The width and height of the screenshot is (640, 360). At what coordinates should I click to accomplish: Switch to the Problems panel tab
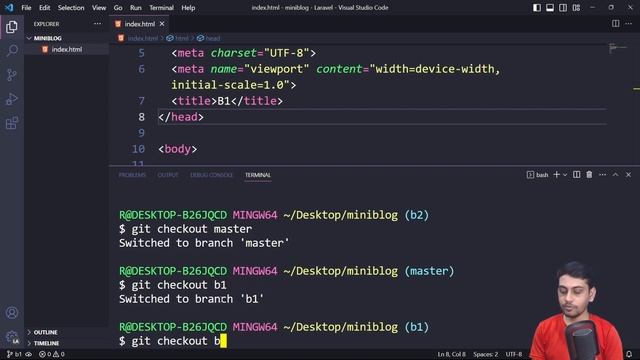tap(132, 175)
